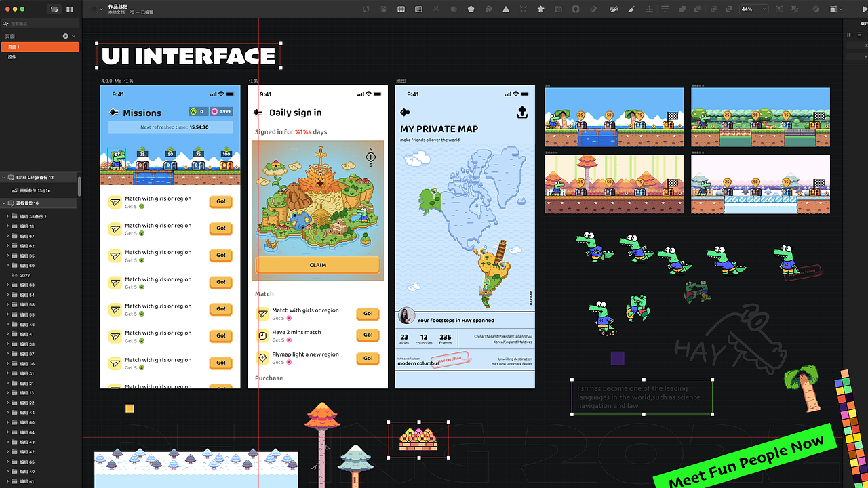Click the layer search field
Viewport: 868px width, 488px height.
pyautogui.click(x=41, y=24)
